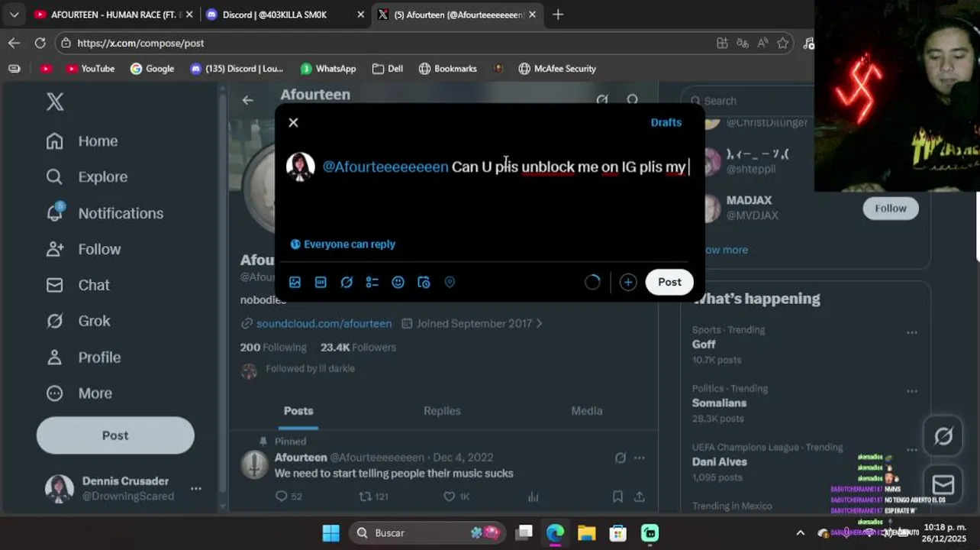Switch to Posts tab

point(298,410)
